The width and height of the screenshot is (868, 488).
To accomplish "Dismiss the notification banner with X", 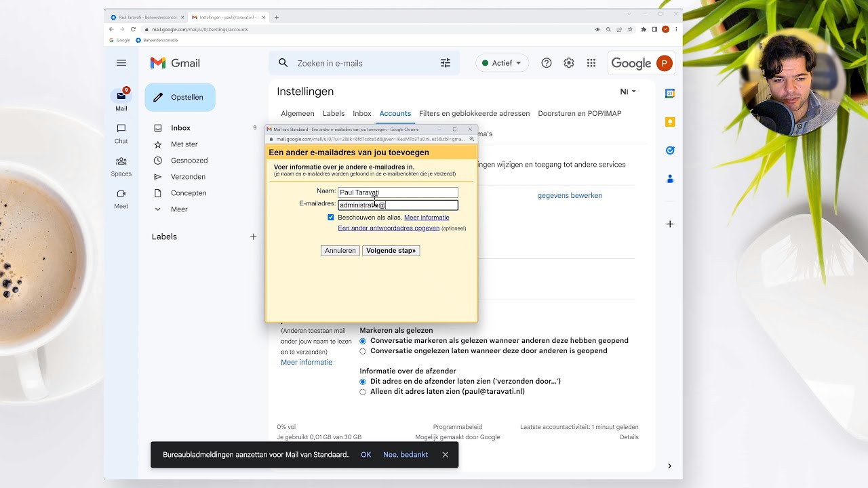I will point(446,455).
